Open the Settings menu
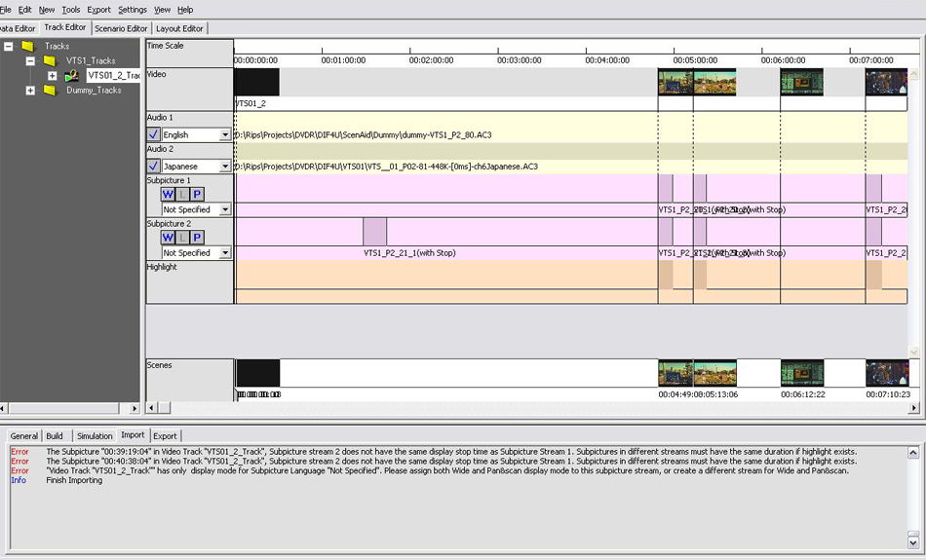The height and width of the screenshot is (560, 926). (132, 9)
